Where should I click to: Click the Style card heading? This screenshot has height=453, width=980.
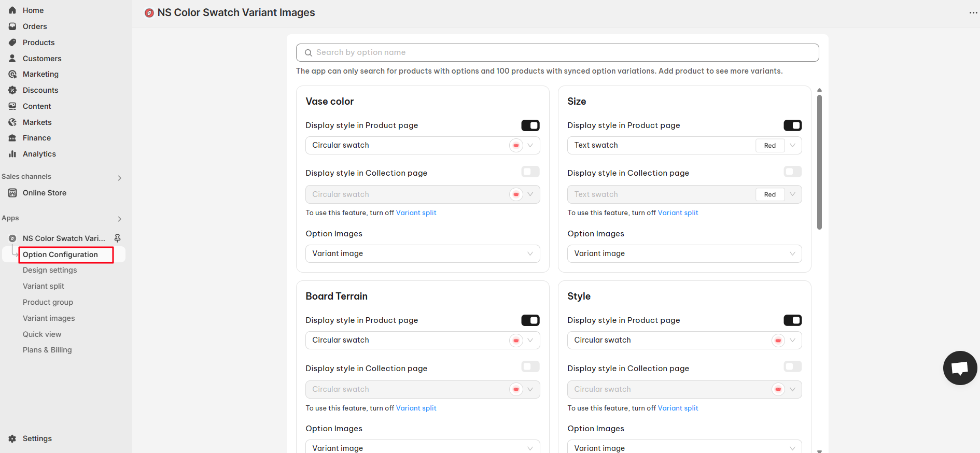click(x=579, y=296)
